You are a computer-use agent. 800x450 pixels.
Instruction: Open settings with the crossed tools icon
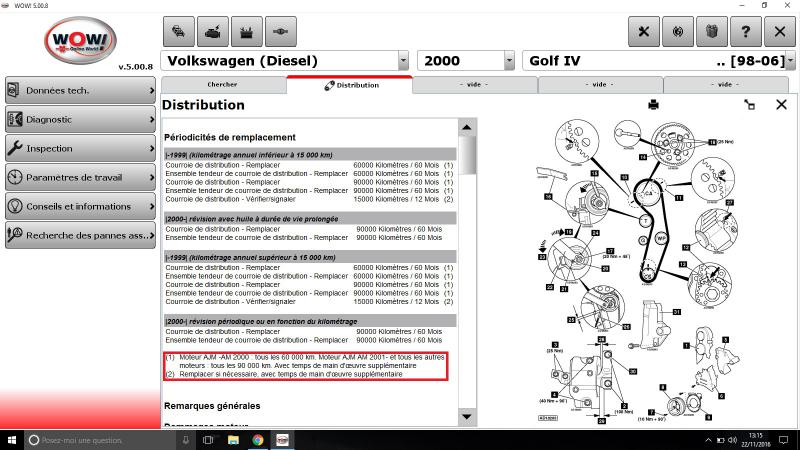[644, 32]
